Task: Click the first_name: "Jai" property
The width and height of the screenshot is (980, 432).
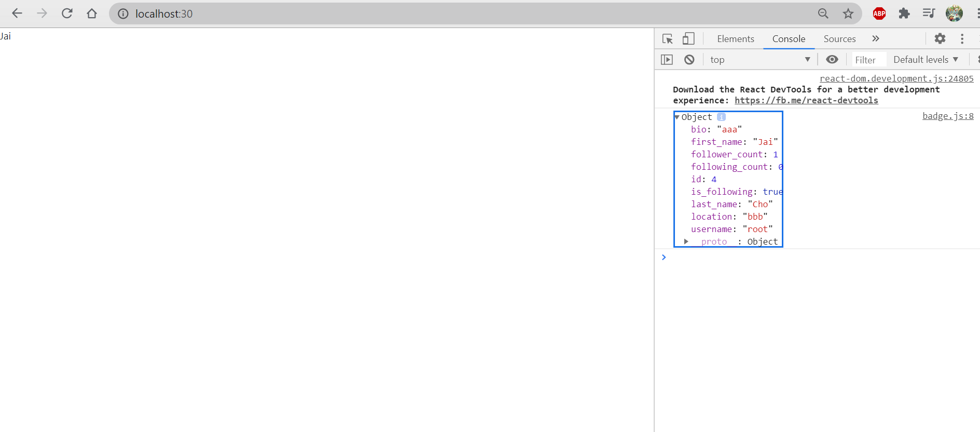Action: click(735, 142)
